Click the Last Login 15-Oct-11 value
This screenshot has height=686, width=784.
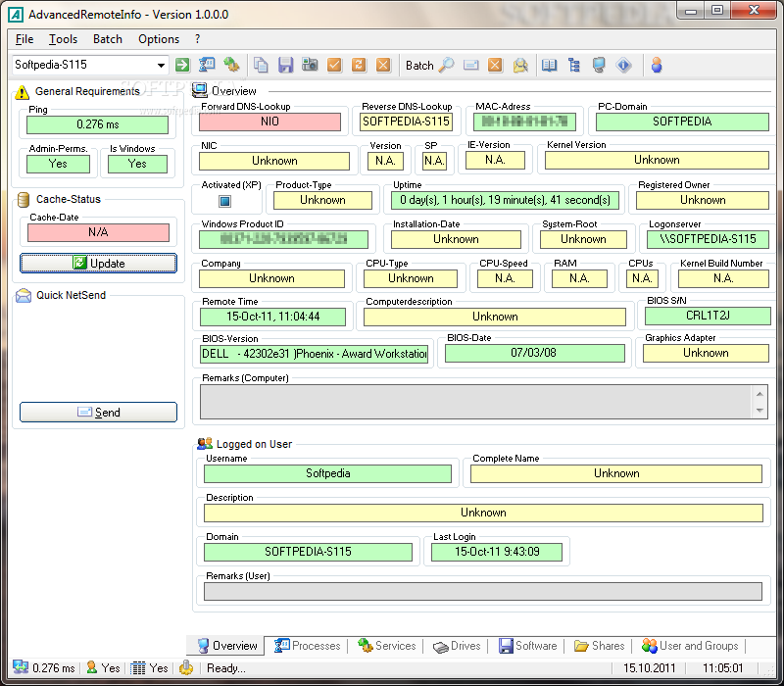(x=497, y=552)
